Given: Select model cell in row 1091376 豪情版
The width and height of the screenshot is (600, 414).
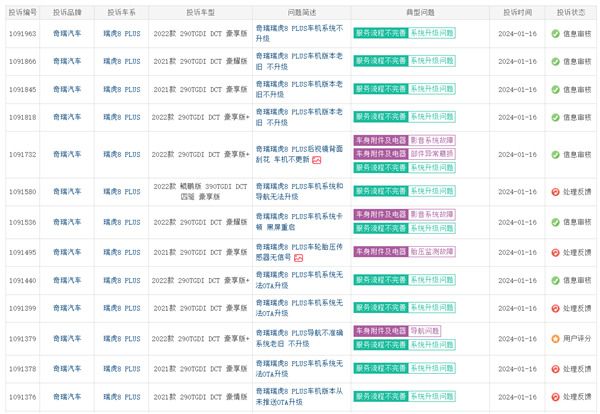Looking at the screenshot, I should pyautogui.click(x=201, y=397).
